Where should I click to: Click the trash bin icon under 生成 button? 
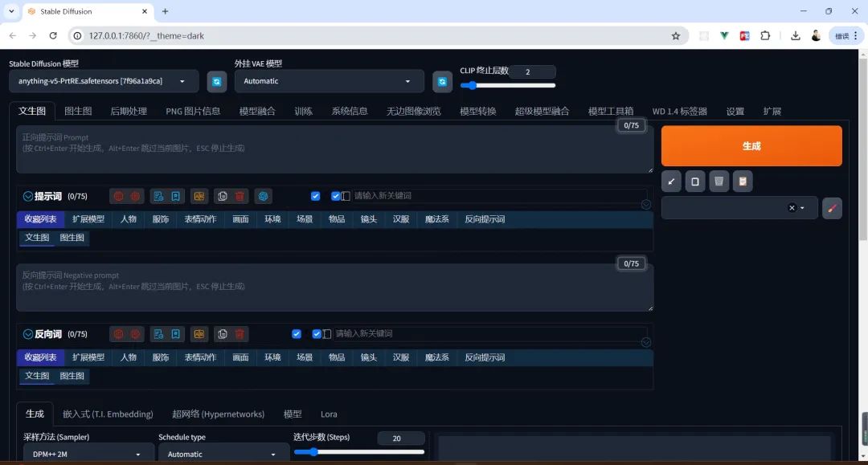719,182
